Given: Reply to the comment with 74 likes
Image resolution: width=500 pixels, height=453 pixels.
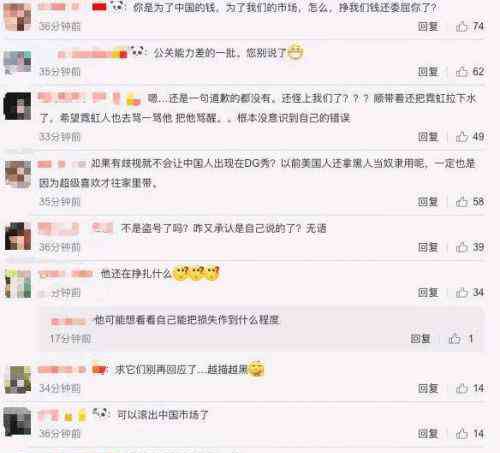Looking at the screenshot, I should pos(428,26).
